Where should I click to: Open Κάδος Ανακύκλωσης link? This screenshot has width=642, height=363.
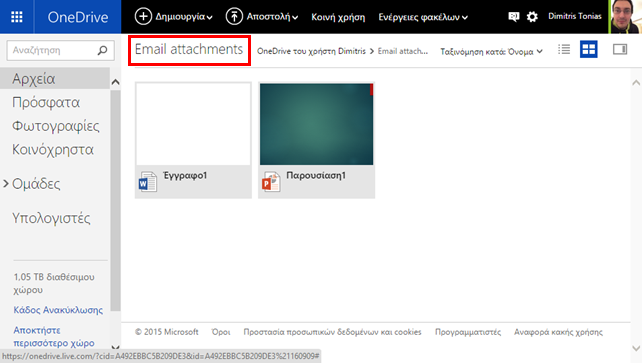(x=58, y=310)
